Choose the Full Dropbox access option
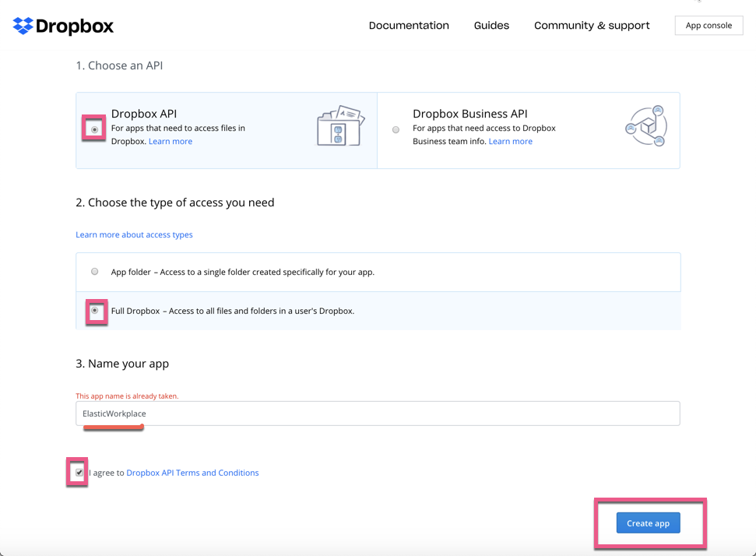This screenshot has height=556, width=756. coord(95,311)
